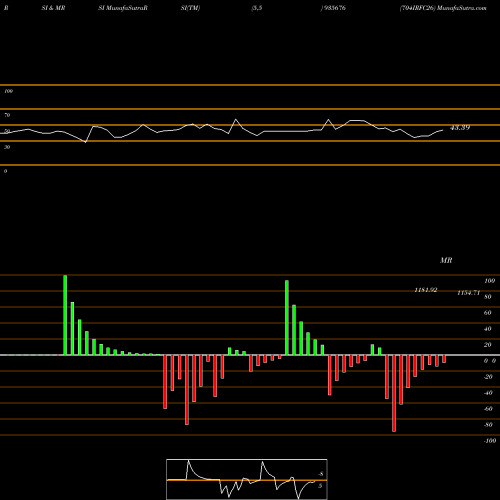Click the MR axis label 20
The height and width of the screenshot is (500, 500).
pos(487,345)
